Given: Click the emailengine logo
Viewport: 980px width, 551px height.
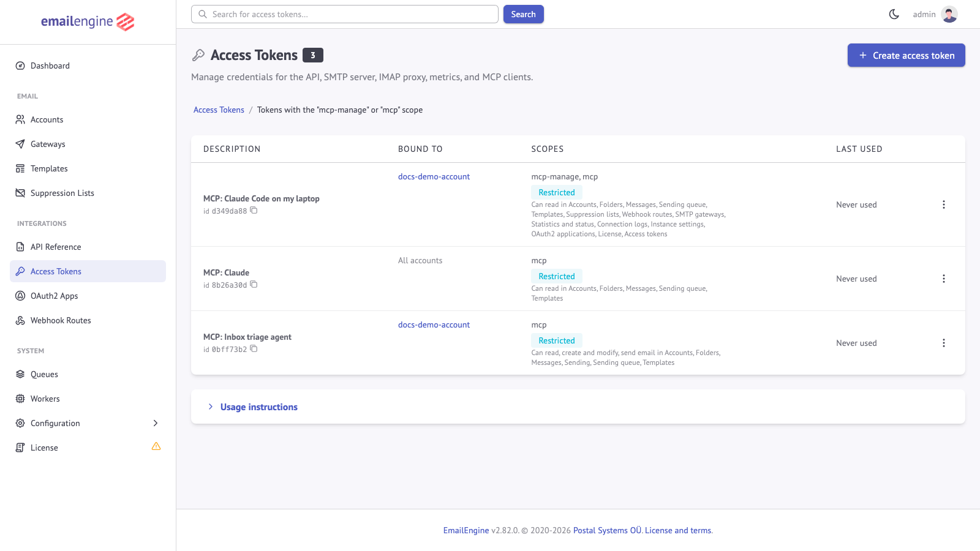Looking at the screenshot, I should [x=88, y=22].
